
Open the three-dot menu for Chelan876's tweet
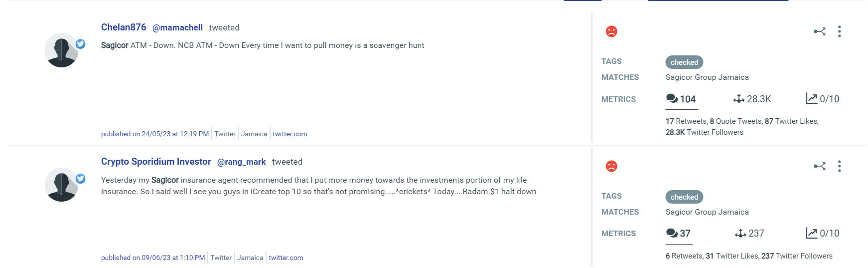coord(840,31)
